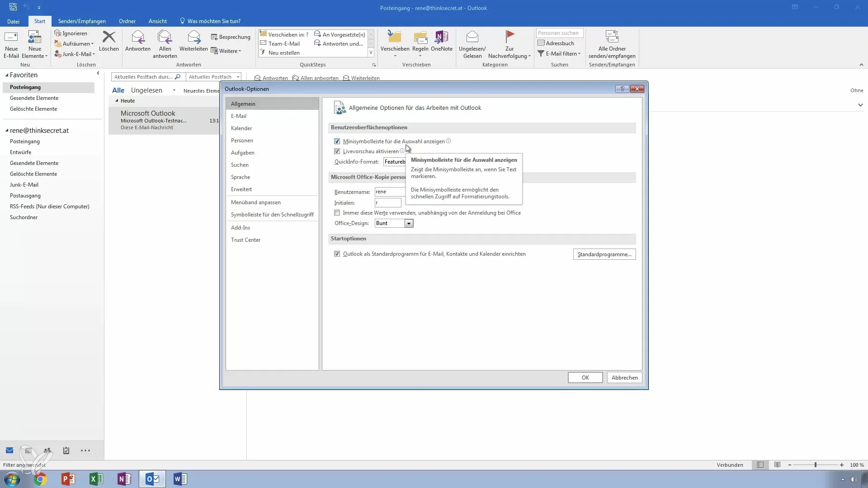868x488 pixels.
Task: Click the Allen antworten icon
Action: [165, 37]
